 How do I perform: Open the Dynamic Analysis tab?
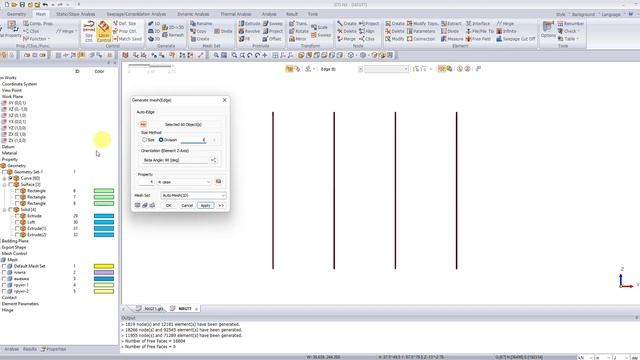(x=193, y=14)
